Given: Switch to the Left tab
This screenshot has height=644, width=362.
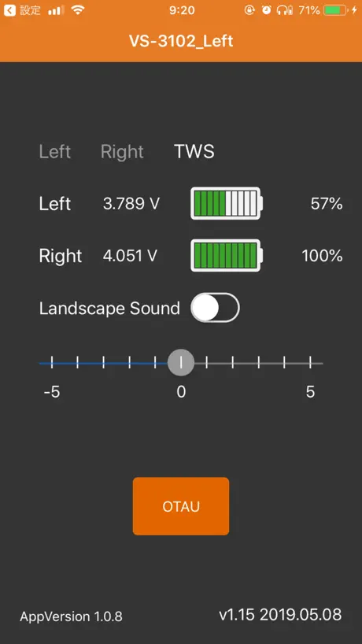Looking at the screenshot, I should (55, 152).
